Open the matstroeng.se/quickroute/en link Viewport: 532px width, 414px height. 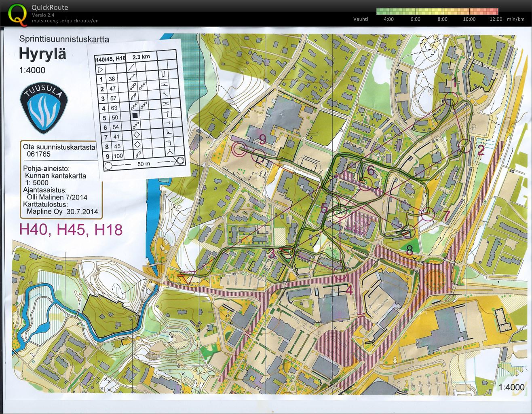(x=65, y=21)
